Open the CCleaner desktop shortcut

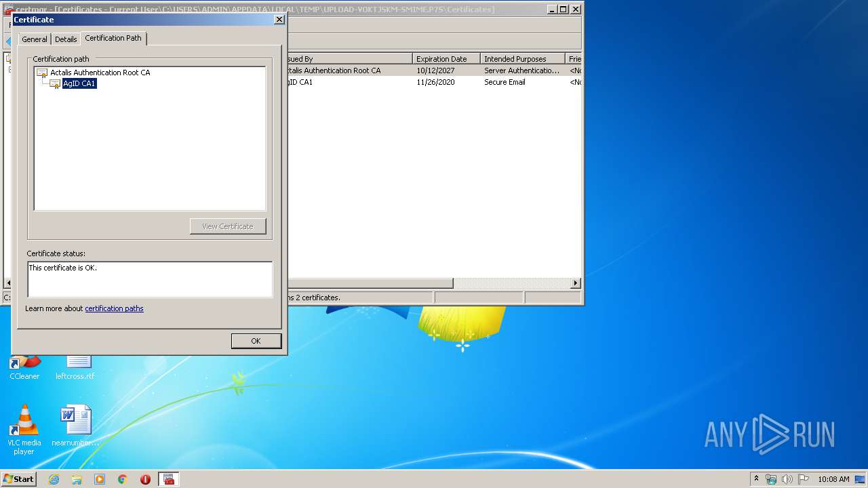click(24, 367)
